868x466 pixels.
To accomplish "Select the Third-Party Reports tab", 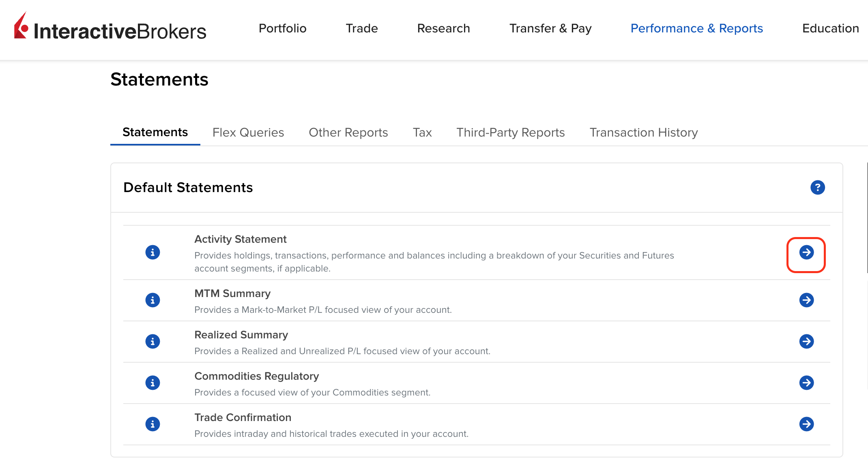I will [510, 133].
